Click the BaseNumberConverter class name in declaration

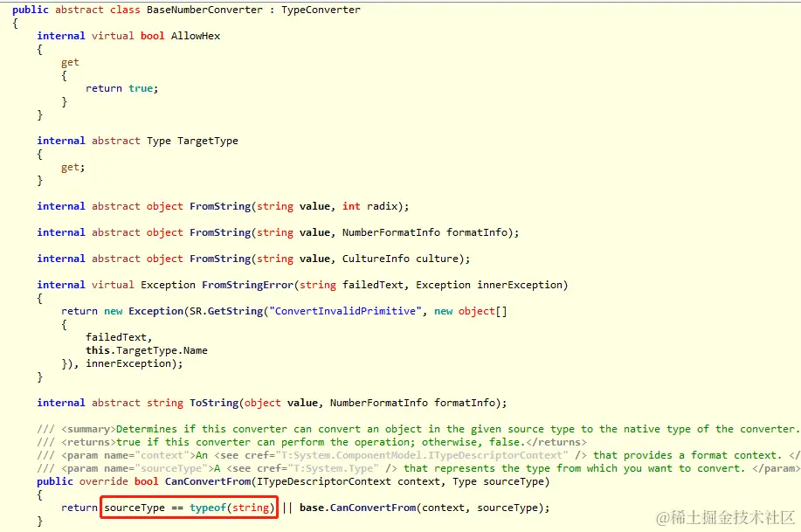[204, 10]
